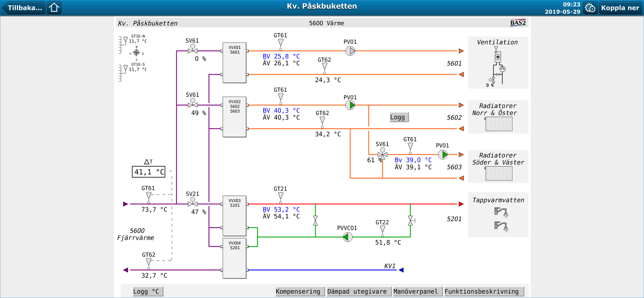Go back with the Tillbaka button
The height and width of the screenshot is (298, 644).
coord(24,8)
